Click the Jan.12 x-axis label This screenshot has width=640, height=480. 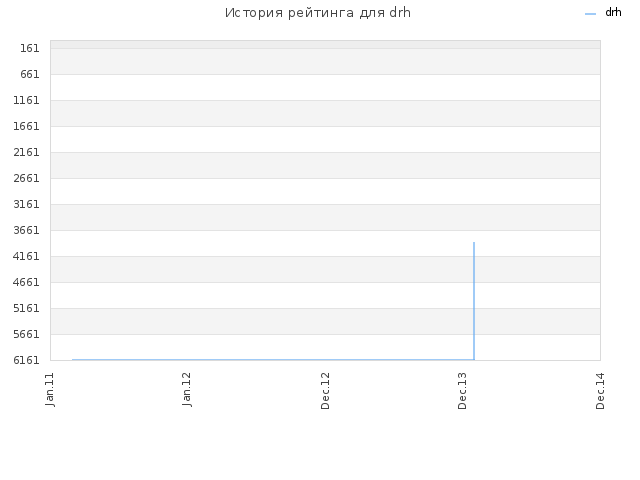tap(187, 390)
